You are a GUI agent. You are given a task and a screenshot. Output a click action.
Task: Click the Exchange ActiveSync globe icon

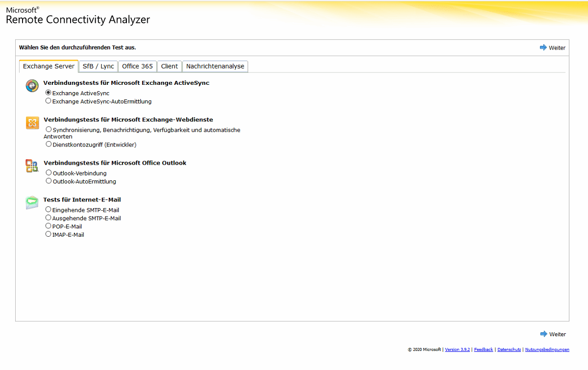click(31, 85)
